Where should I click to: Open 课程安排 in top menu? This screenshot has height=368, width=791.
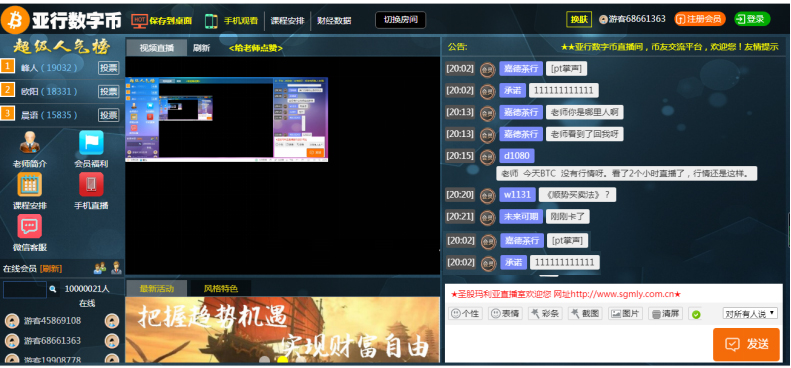(287, 21)
